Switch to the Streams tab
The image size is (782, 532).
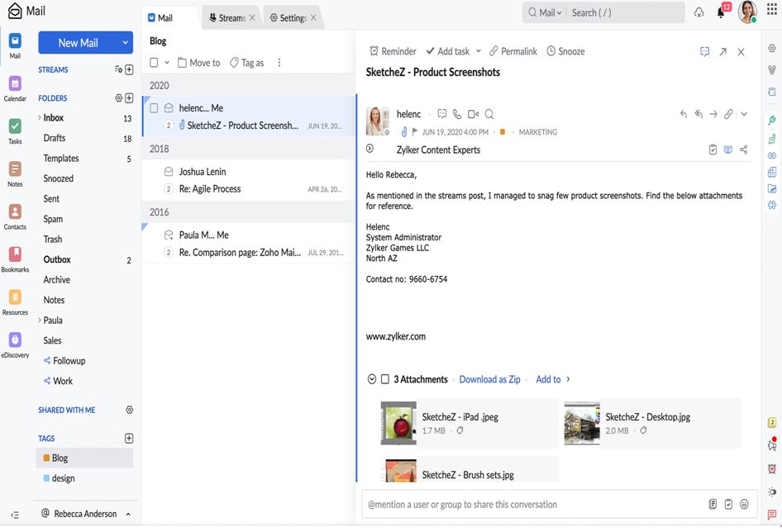226,18
